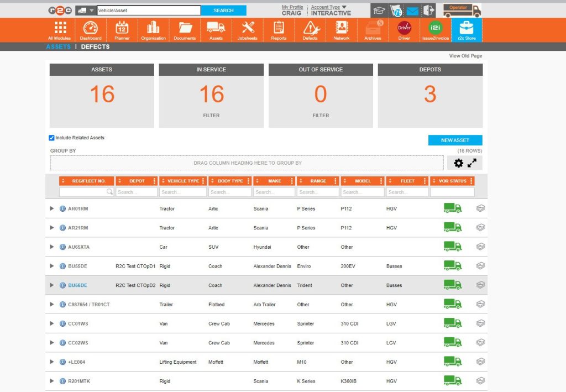Select the ASSETS tab

(58, 47)
